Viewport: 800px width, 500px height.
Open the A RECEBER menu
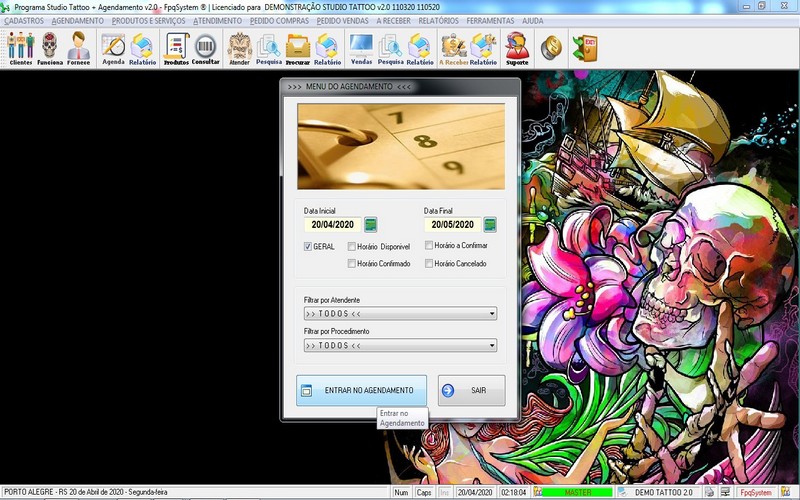click(x=393, y=21)
